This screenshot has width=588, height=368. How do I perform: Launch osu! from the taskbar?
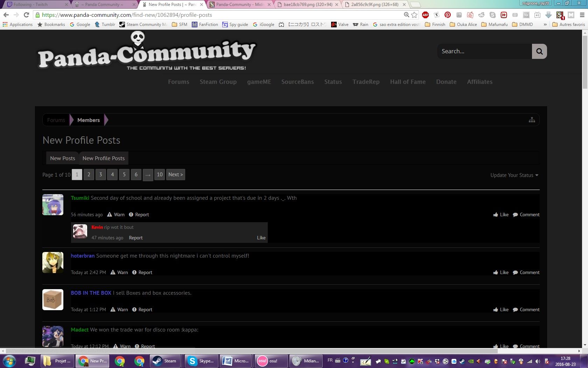pyautogui.click(x=272, y=361)
